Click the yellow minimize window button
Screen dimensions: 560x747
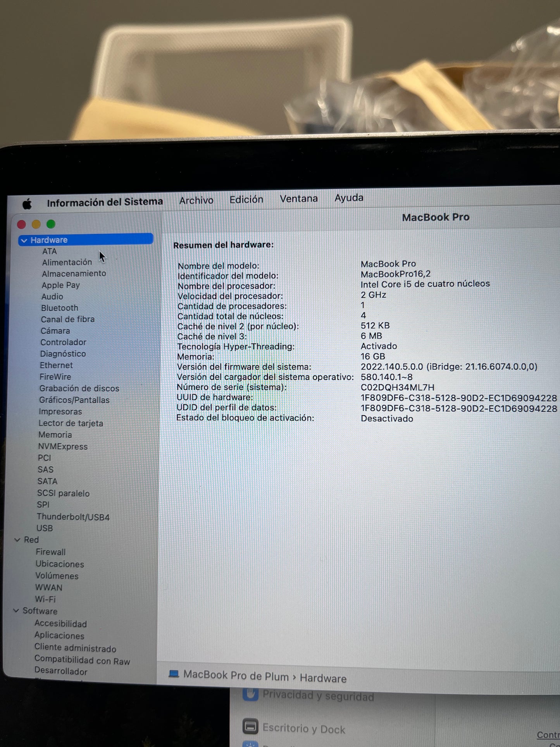point(36,224)
